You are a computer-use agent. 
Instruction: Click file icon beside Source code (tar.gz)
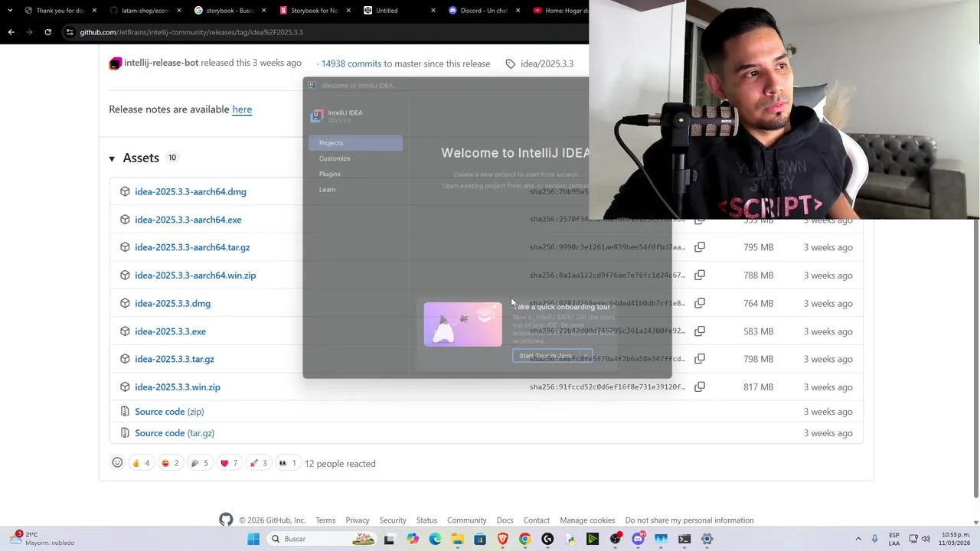(125, 433)
